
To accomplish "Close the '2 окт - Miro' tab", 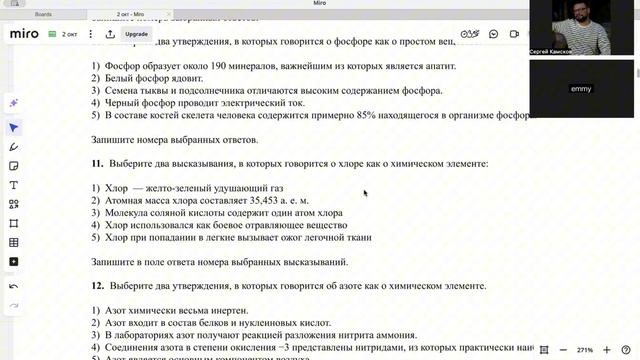I will pos(169,14).
